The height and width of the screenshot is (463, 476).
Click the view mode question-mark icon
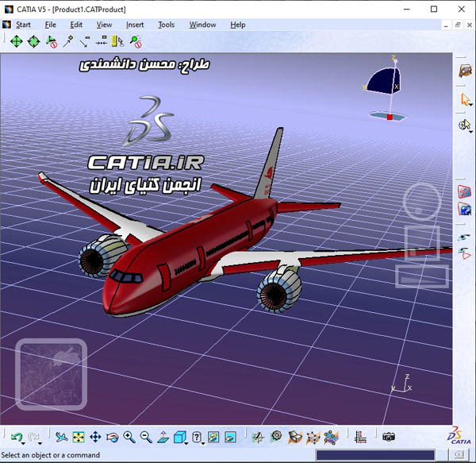(x=197, y=437)
